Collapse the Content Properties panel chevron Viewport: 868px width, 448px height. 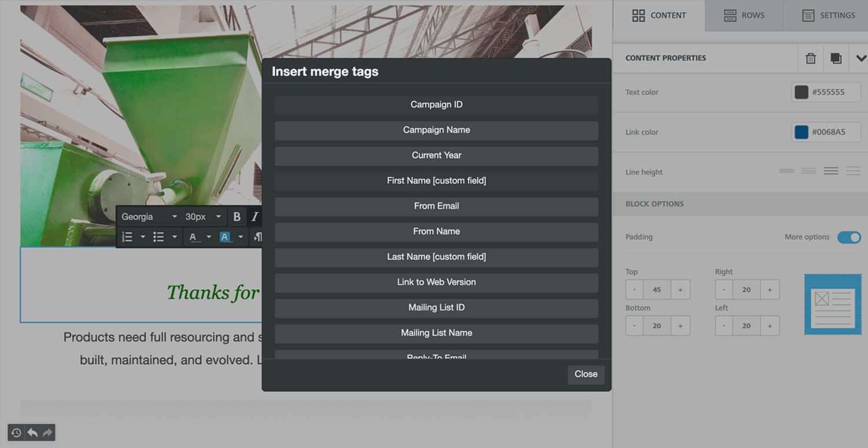860,58
